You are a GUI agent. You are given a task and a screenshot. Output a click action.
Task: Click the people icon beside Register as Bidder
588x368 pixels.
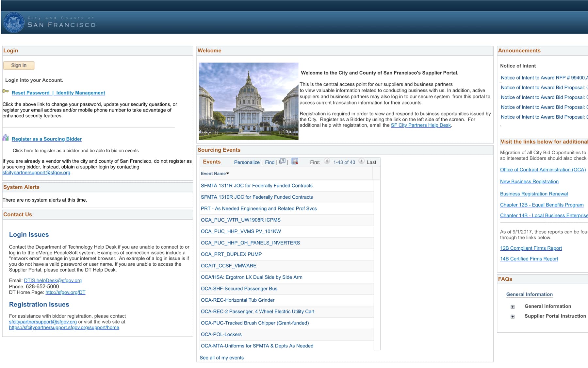[x=6, y=138]
